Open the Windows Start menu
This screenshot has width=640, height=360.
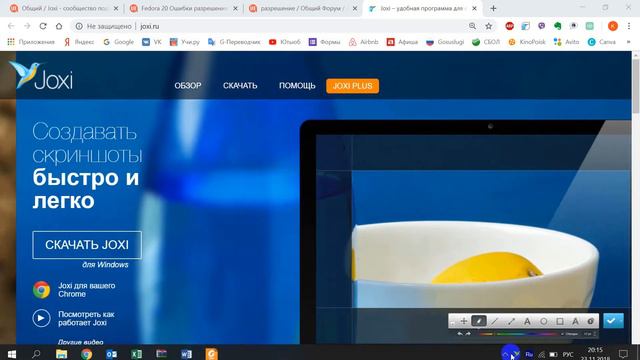pos(12,354)
